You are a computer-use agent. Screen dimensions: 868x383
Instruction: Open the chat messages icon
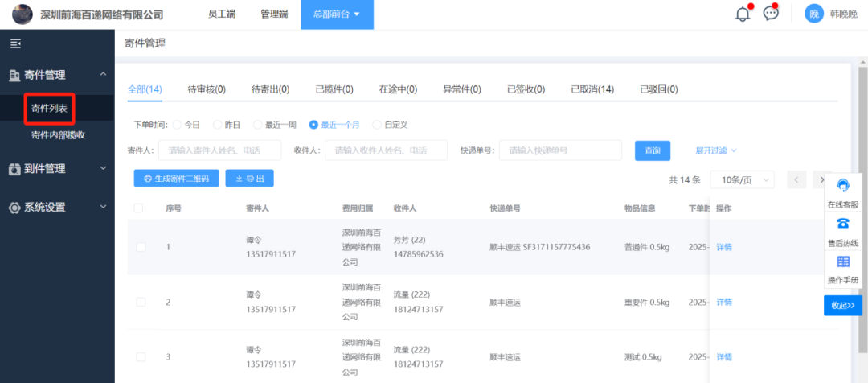pyautogui.click(x=771, y=14)
